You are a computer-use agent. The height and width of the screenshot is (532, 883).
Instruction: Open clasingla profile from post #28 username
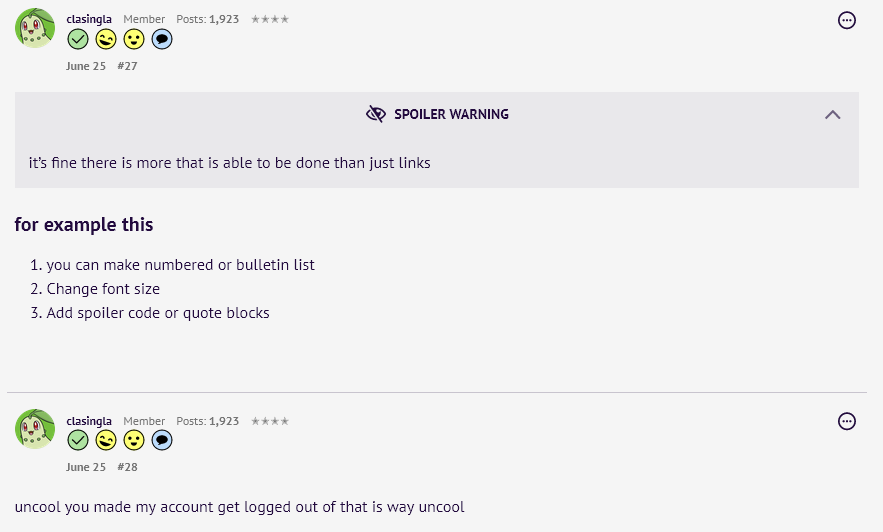(x=89, y=421)
